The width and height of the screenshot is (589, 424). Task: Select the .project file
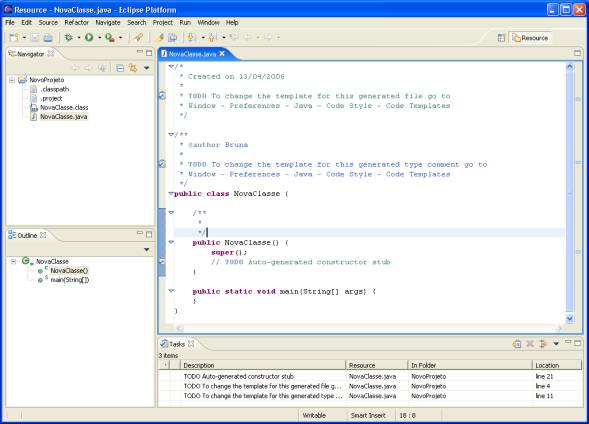[51, 98]
